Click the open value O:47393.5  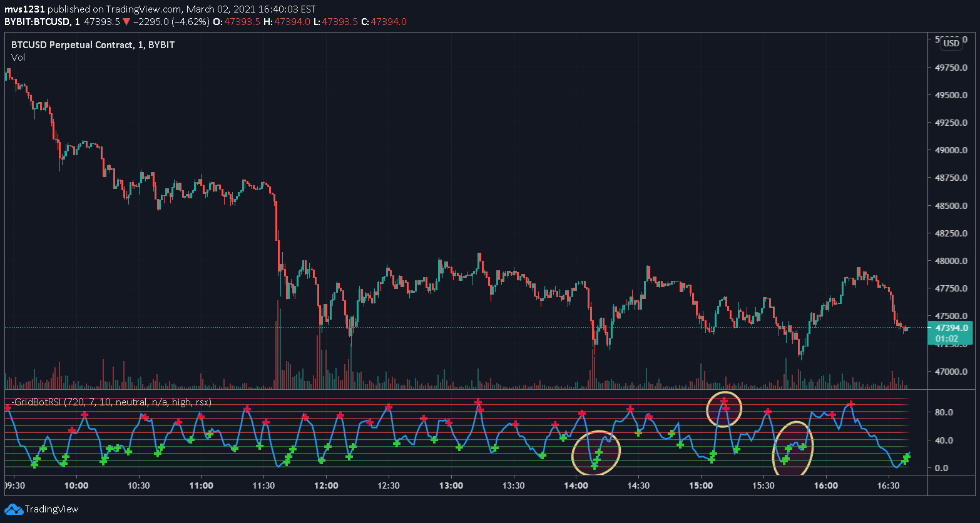point(235,22)
